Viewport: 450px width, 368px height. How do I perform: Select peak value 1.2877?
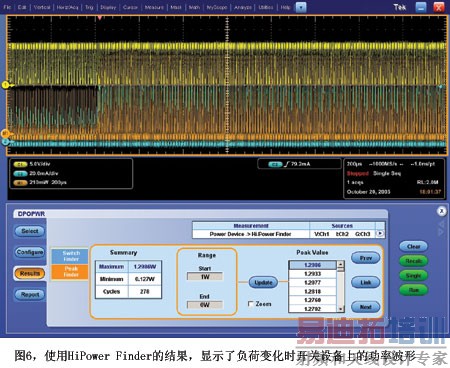pyautogui.click(x=313, y=282)
